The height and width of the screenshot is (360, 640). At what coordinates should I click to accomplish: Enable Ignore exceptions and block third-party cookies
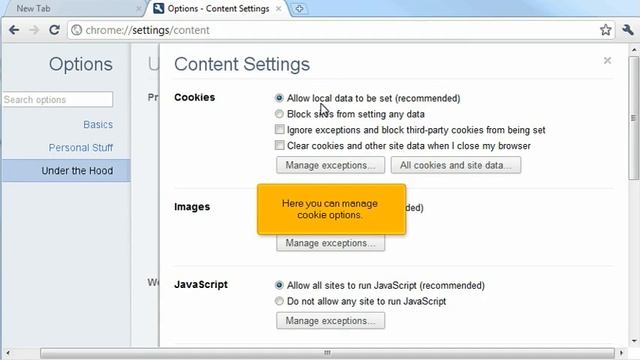pyautogui.click(x=279, y=130)
